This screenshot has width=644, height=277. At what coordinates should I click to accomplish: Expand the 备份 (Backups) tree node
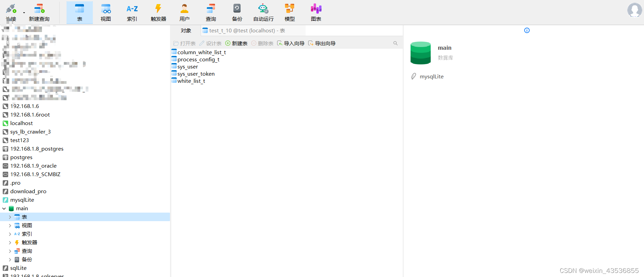(10, 260)
